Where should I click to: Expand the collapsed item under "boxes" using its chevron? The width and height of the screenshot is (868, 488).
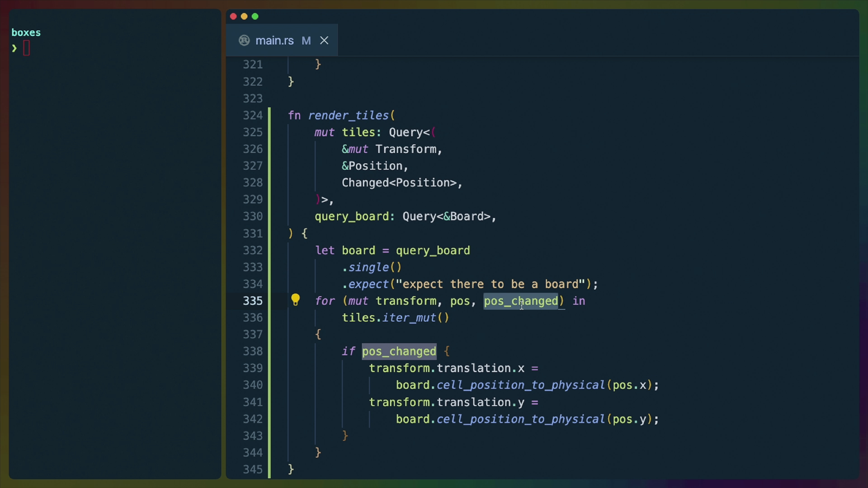[14, 48]
